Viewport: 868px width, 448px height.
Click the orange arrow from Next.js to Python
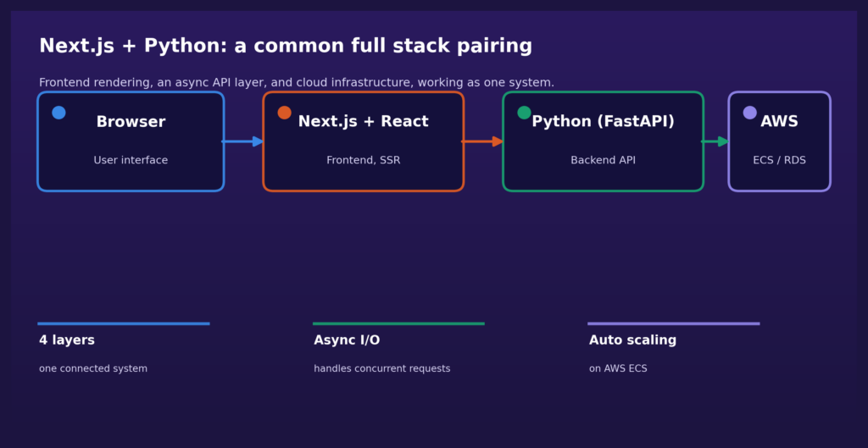[482, 141]
